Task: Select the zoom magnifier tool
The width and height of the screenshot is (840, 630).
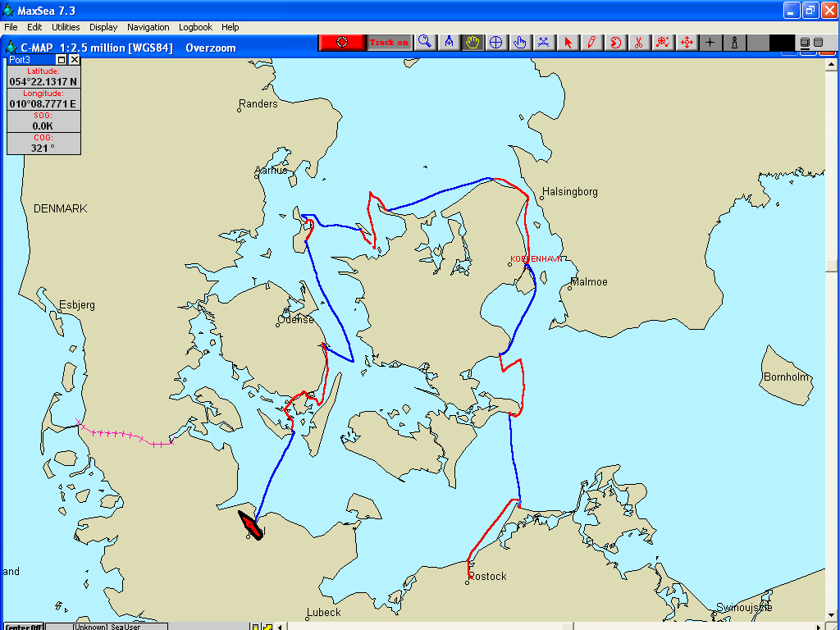Action: coord(425,43)
